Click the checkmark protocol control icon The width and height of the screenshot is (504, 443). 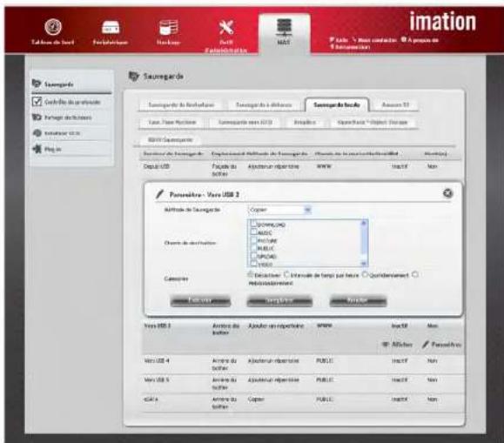37,102
